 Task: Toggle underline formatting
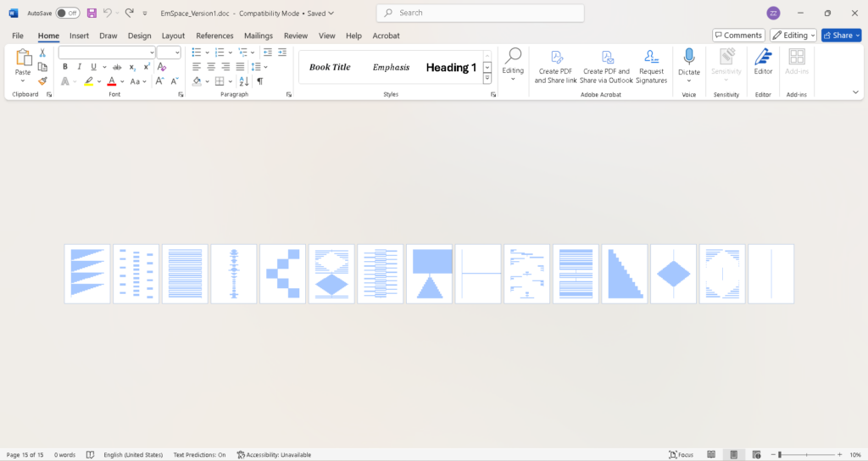point(93,67)
